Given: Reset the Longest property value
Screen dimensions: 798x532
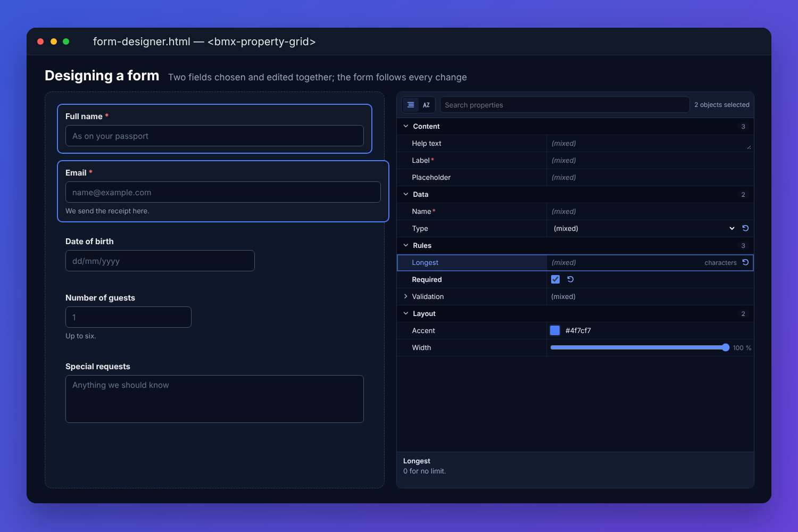Looking at the screenshot, I should 745,262.
